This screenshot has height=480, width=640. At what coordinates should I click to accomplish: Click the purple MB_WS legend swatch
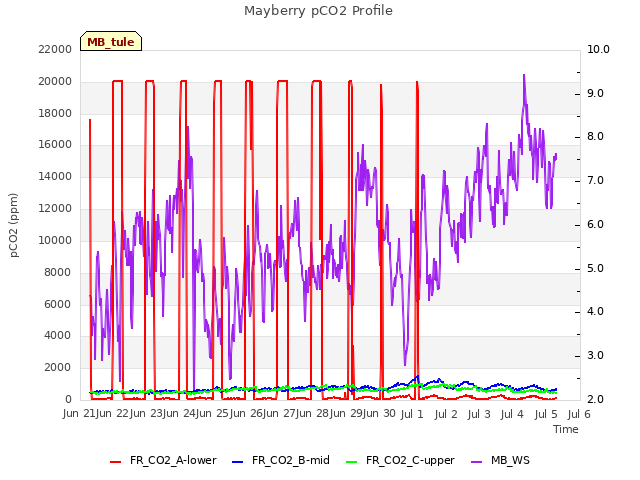(x=476, y=462)
